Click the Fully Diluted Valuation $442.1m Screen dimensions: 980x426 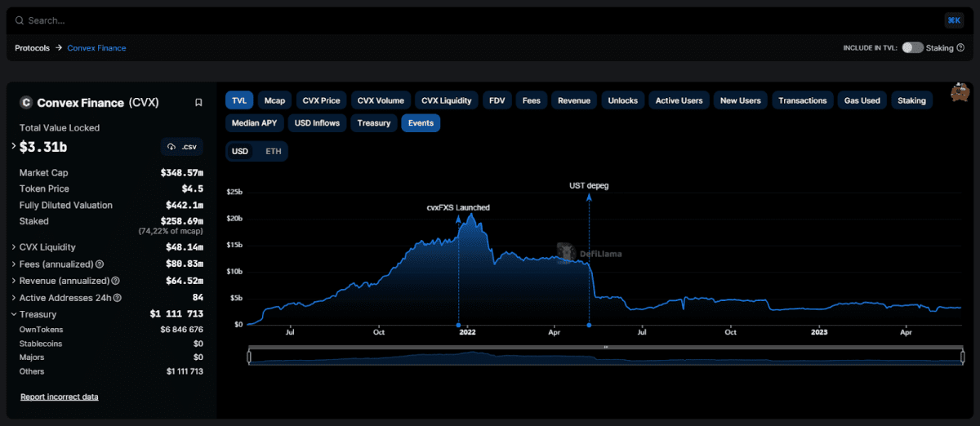[185, 206]
